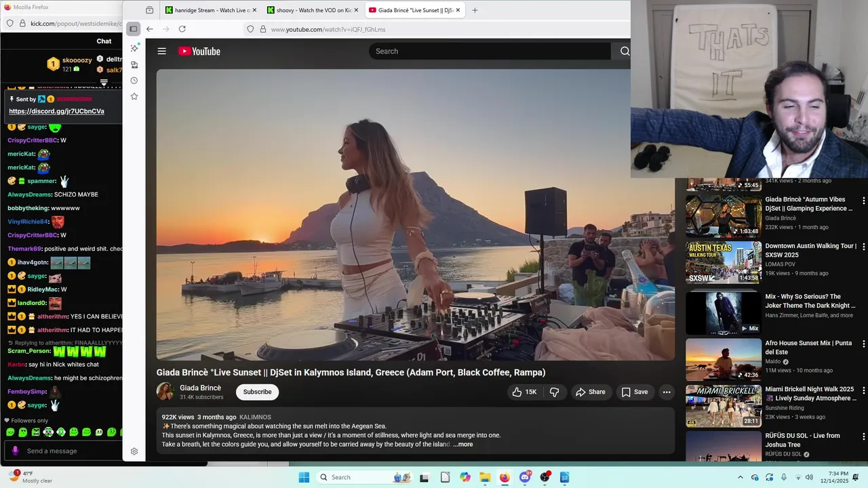Close the shoovy VOD tab

tap(356, 10)
